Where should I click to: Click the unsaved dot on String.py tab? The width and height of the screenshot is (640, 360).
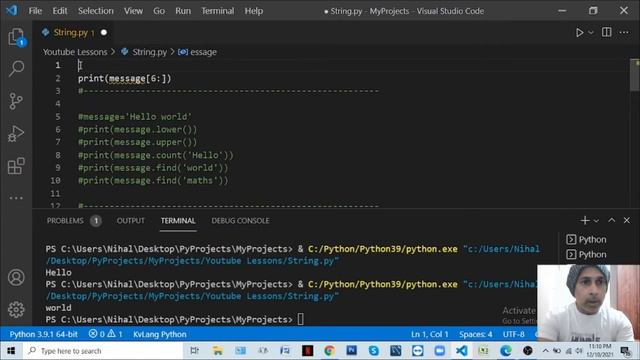104,32
